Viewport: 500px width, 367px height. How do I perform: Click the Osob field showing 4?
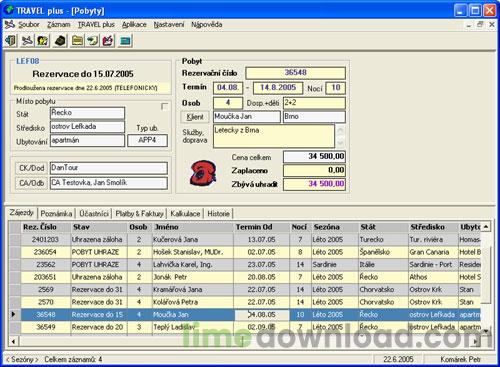tap(228, 103)
